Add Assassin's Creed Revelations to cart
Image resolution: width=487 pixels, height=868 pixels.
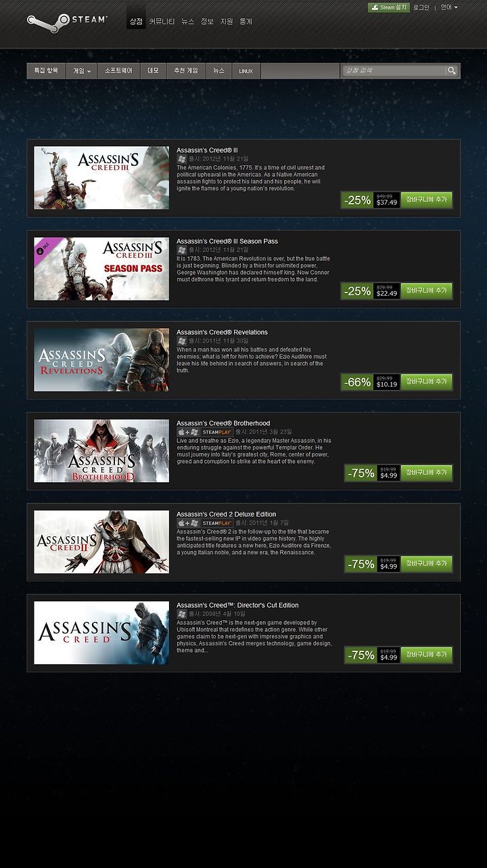tap(426, 382)
